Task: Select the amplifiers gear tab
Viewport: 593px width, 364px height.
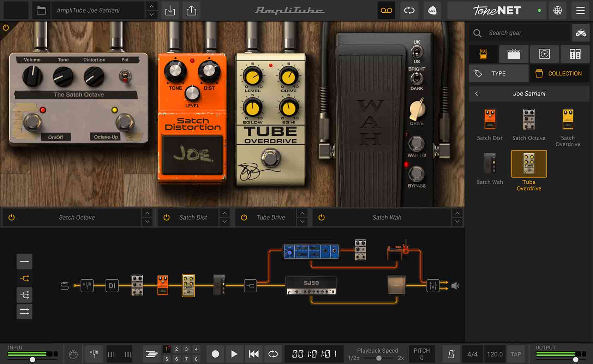Action: point(514,54)
